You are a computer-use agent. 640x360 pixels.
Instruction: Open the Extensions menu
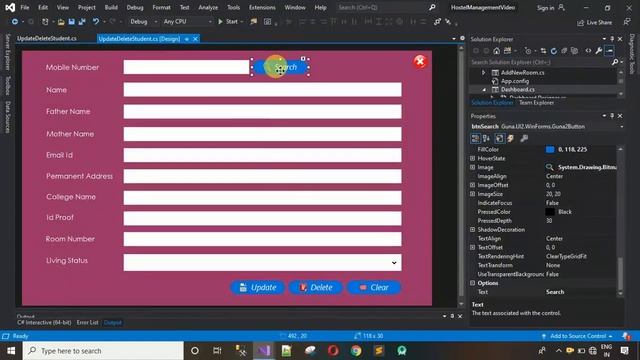[x=262, y=7]
